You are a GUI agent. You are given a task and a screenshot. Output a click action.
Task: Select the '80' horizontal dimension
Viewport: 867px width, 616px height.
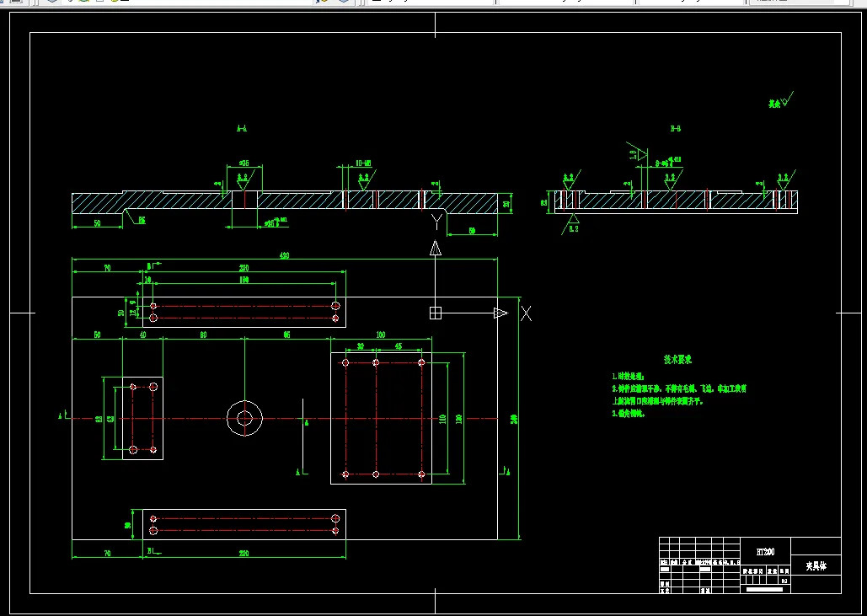204,335
